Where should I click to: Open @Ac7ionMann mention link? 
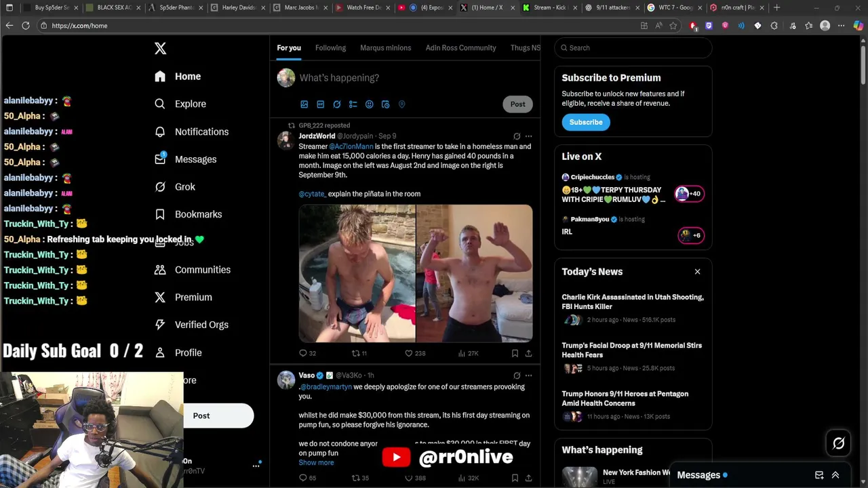(x=351, y=146)
